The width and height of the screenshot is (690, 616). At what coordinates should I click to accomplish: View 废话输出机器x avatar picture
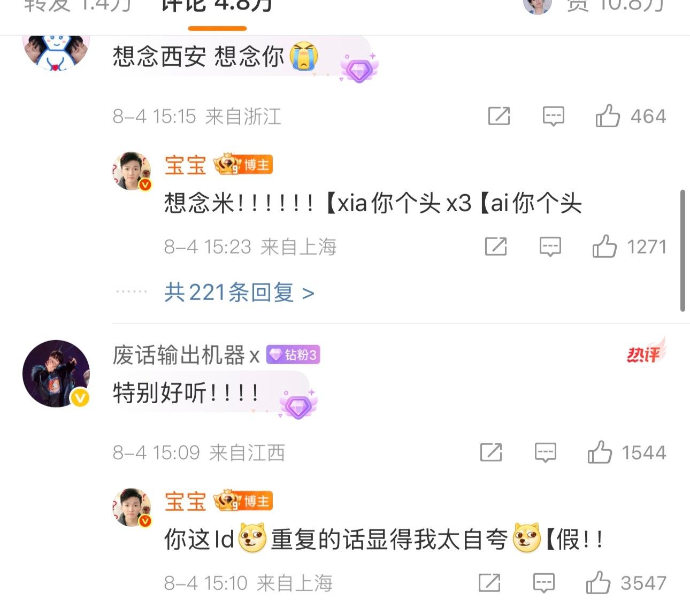[x=56, y=373]
